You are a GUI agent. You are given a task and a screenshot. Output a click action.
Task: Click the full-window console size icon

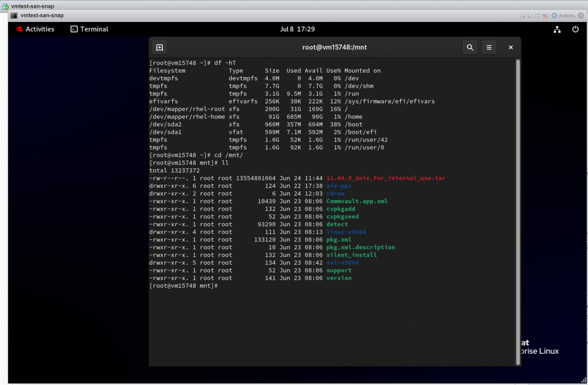tap(537, 16)
